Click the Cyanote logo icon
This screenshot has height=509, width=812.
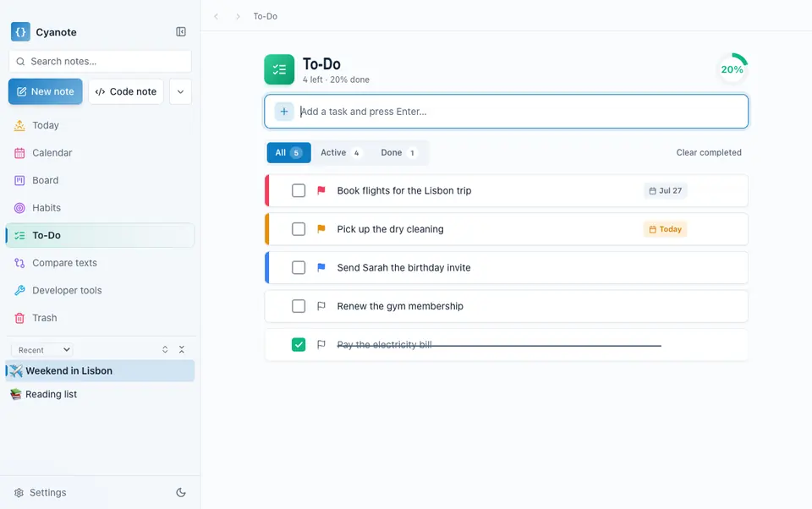[x=20, y=31]
